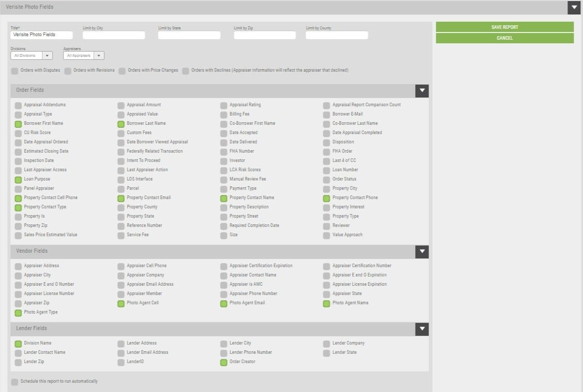The image size is (583, 392).
Task: Check the Lender Company checkbox
Action: pos(326,344)
